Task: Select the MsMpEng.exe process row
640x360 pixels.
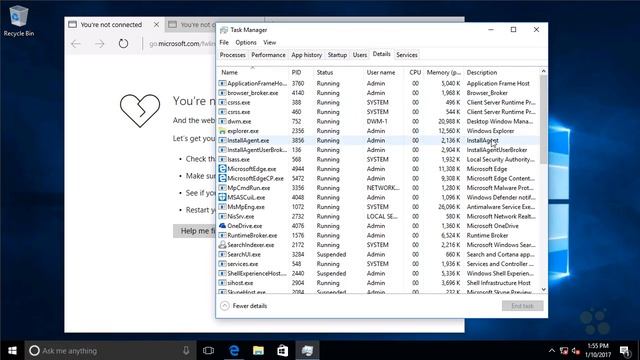Action: [x=378, y=207]
